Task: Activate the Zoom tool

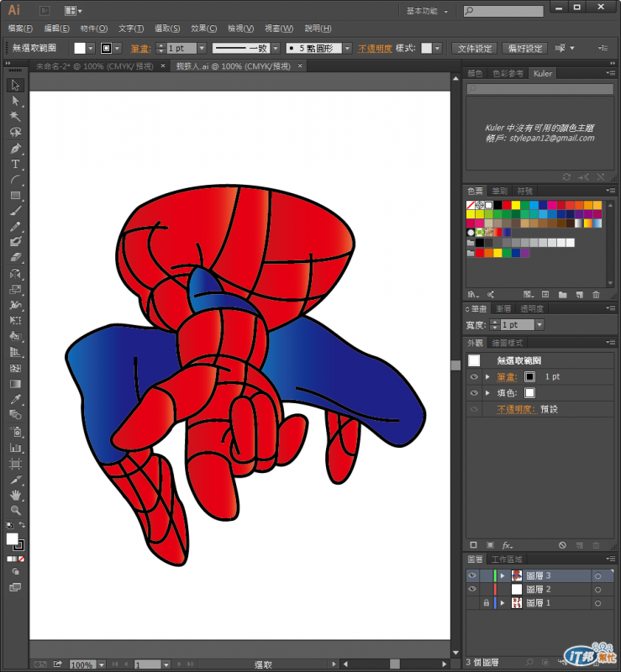Action: [x=15, y=510]
